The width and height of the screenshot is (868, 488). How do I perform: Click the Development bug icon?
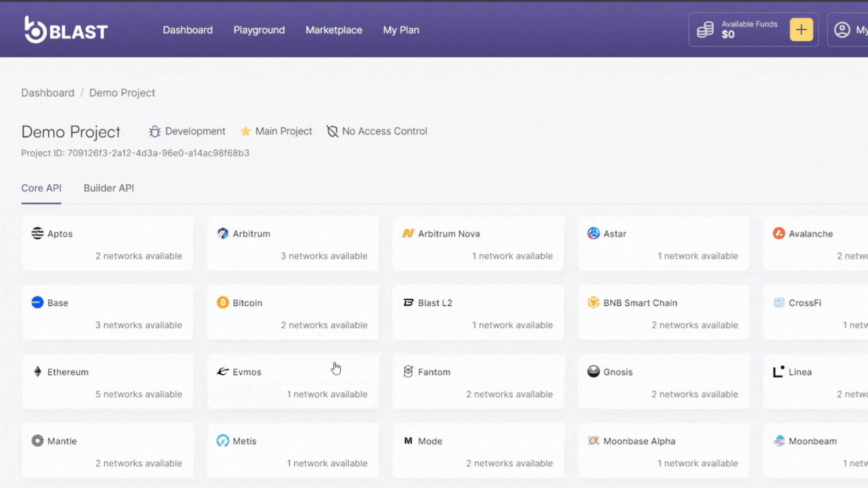pos(155,132)
